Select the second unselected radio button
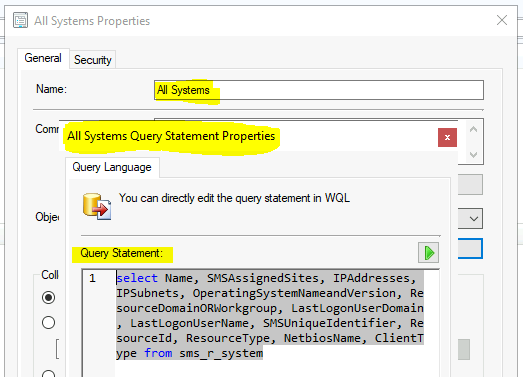Screen dimensions: 523x377 48,322
